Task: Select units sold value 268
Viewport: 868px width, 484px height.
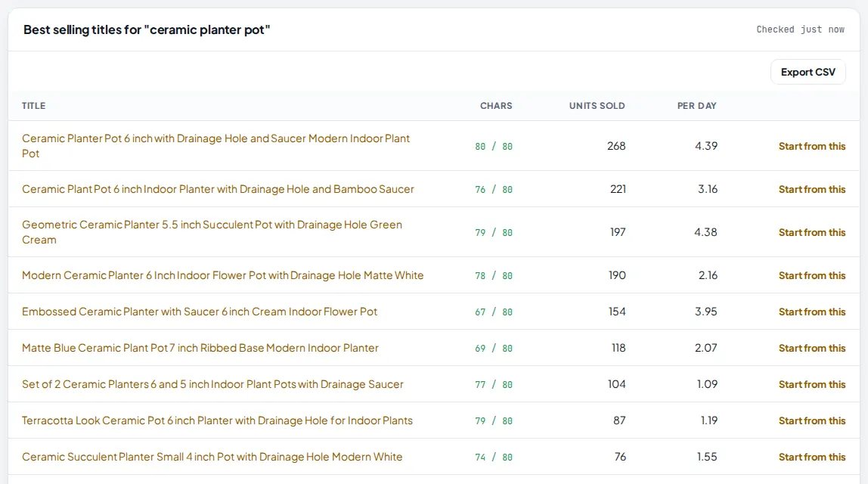Action: (616, 146)
